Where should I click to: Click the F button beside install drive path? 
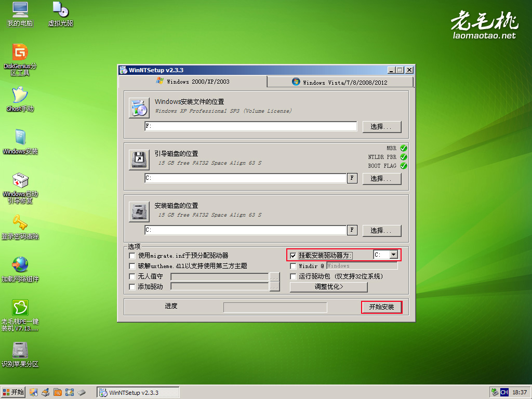[x=352, y=230]
